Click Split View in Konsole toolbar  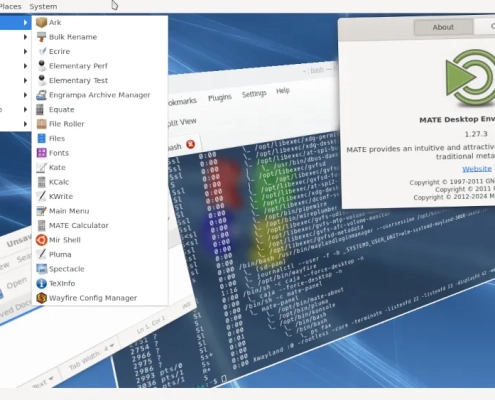[182, 122]
